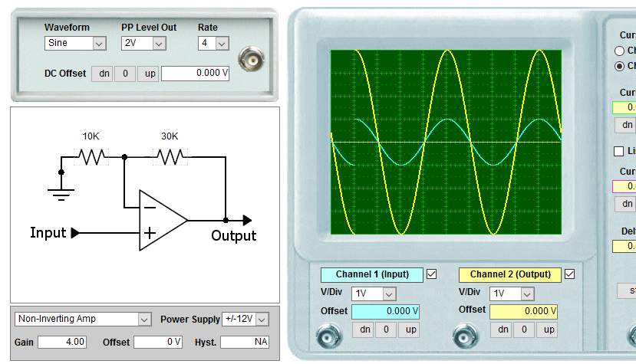Click the DC Offset 0.000 V field
Image resolution: width=636 pixels, height=364 pixels.
pyautogui.click(x=195, y=74)
